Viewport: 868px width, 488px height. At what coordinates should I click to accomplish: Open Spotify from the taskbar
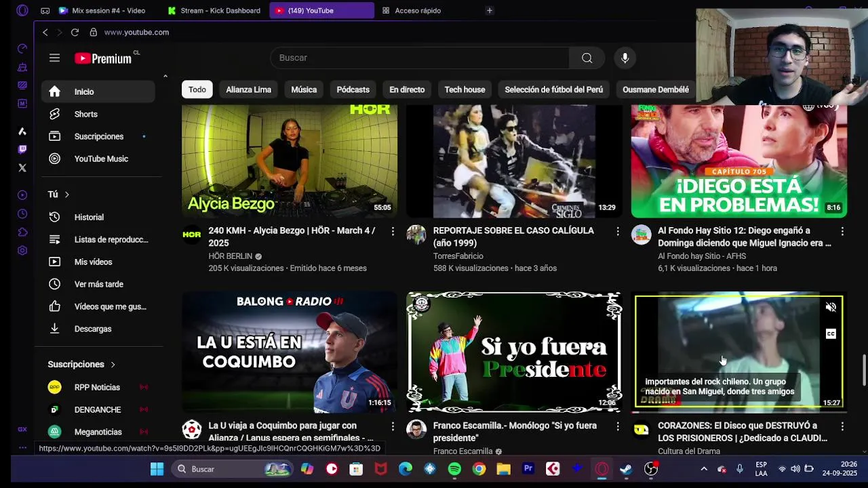click(454, 469)
